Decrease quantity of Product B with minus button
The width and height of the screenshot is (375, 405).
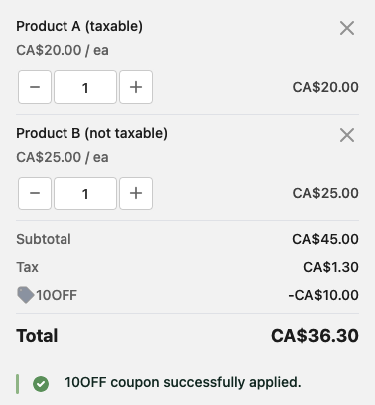35,193
